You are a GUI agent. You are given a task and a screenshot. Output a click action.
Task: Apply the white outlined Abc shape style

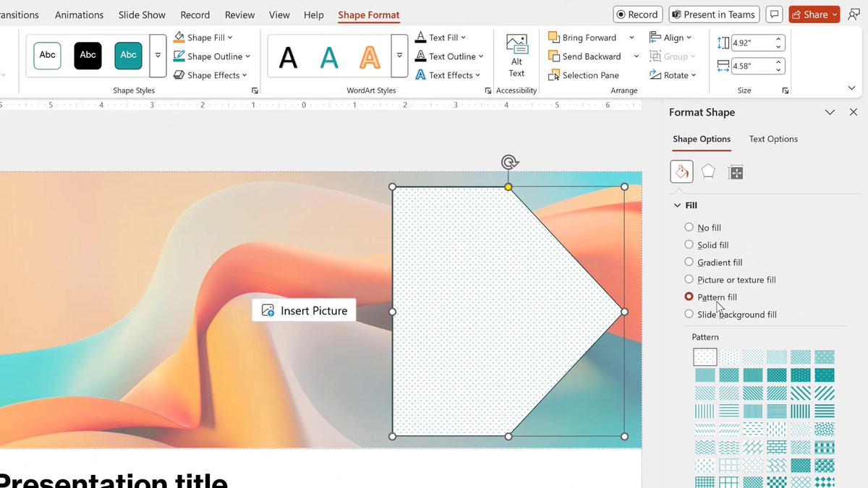pyautogui.click(x=47, y=55)
